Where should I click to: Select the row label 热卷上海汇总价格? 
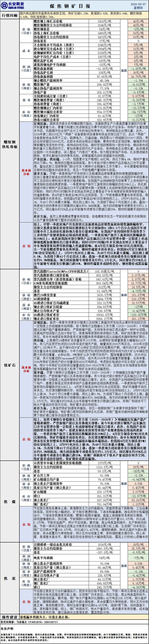coord(46,33)
